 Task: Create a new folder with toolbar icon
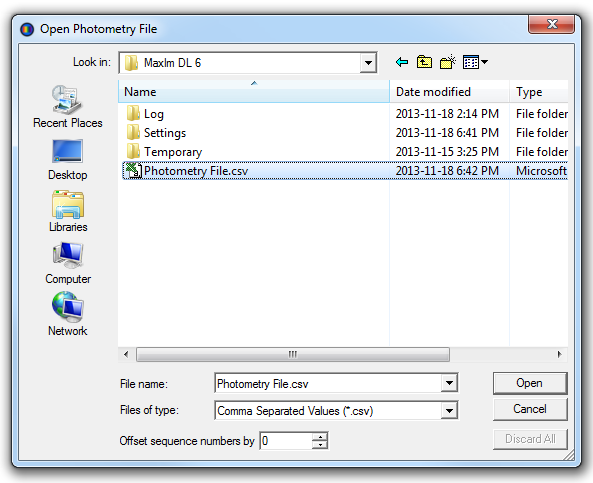448,62
